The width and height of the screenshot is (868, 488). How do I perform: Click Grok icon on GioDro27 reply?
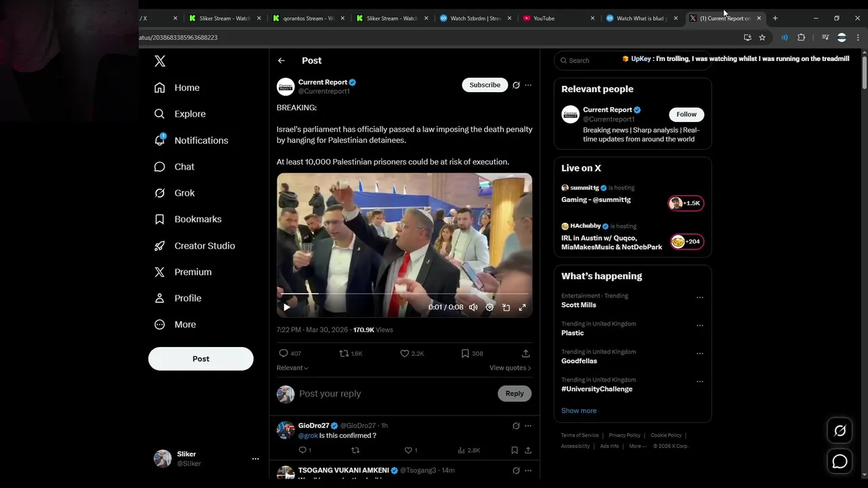point(516,426)
